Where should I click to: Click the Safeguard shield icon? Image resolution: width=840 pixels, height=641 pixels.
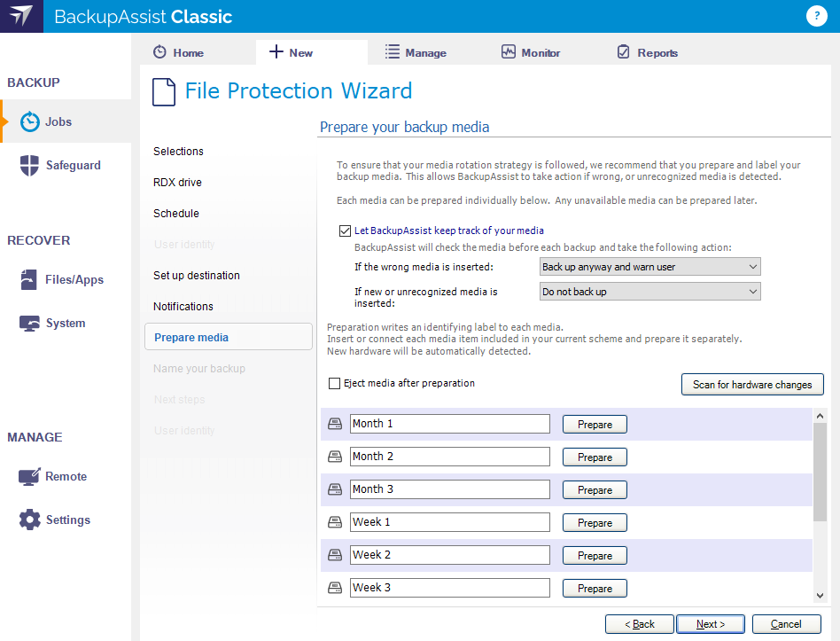[x=29, y=165]
